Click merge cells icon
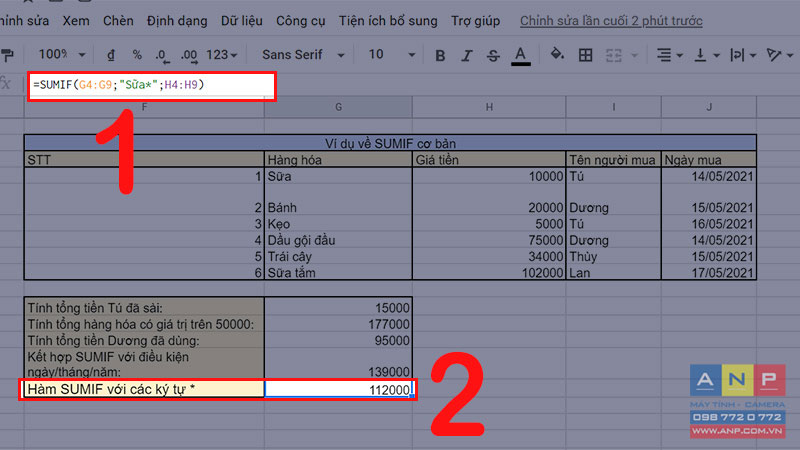 tap(613, 55)
